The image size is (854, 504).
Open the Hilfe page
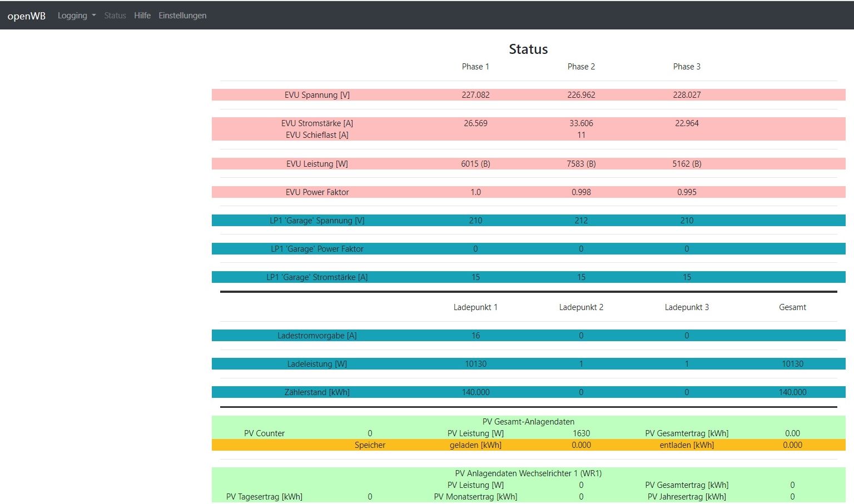(142, 16)
